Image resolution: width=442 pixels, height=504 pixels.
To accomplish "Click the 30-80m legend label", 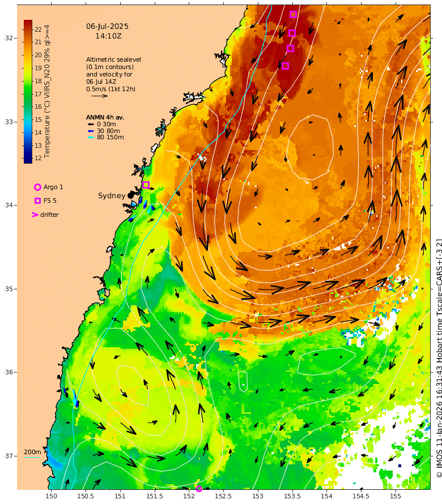I will (x=108, y=131).
